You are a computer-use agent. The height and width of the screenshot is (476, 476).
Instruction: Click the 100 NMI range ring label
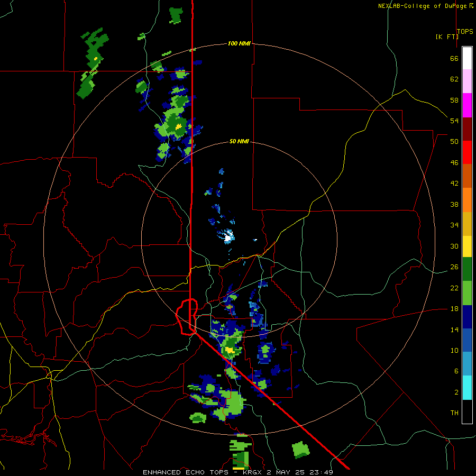[239, 43]
